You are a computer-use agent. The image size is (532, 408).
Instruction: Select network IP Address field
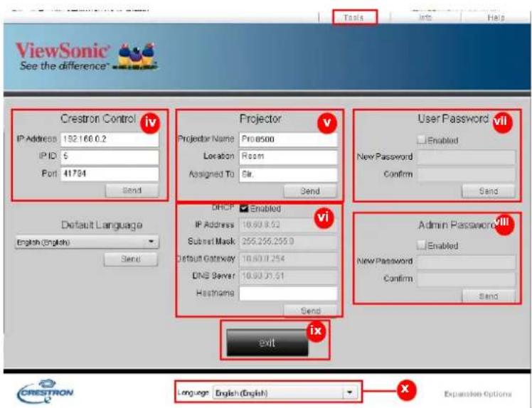tap(288, 225)
